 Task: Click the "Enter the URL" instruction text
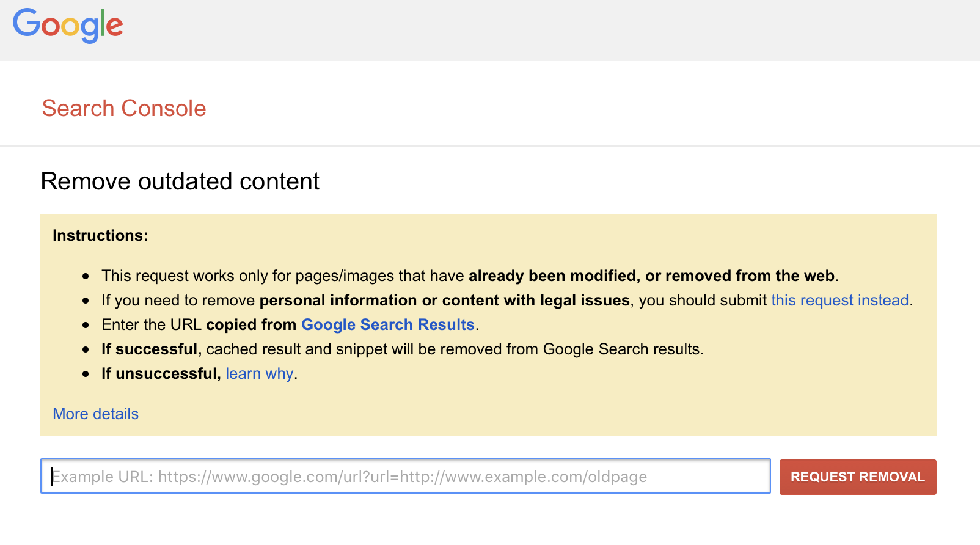coord(152,325)
